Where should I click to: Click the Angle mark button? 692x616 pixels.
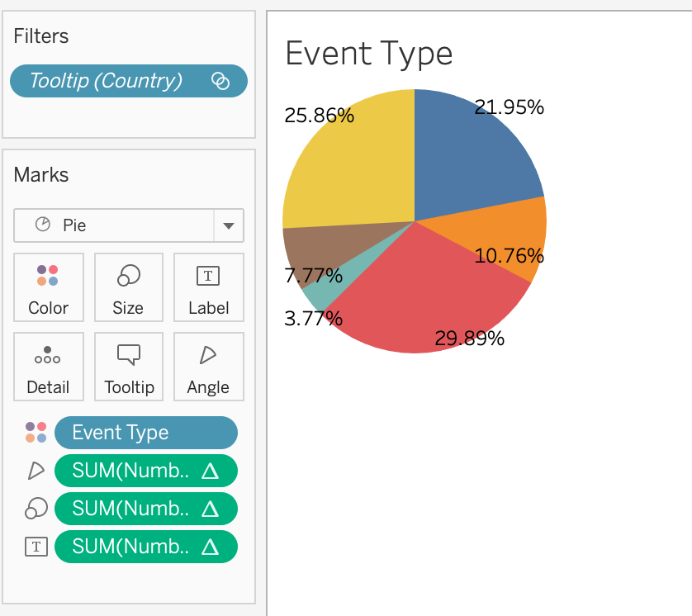tap(208, 367)
